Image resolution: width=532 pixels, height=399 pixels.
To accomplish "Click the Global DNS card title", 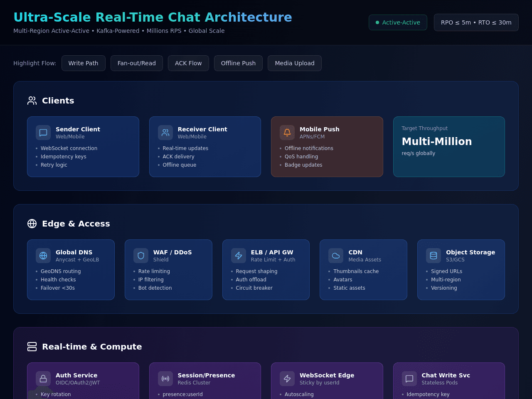I will pyautogui.click(x=74, y=252).
